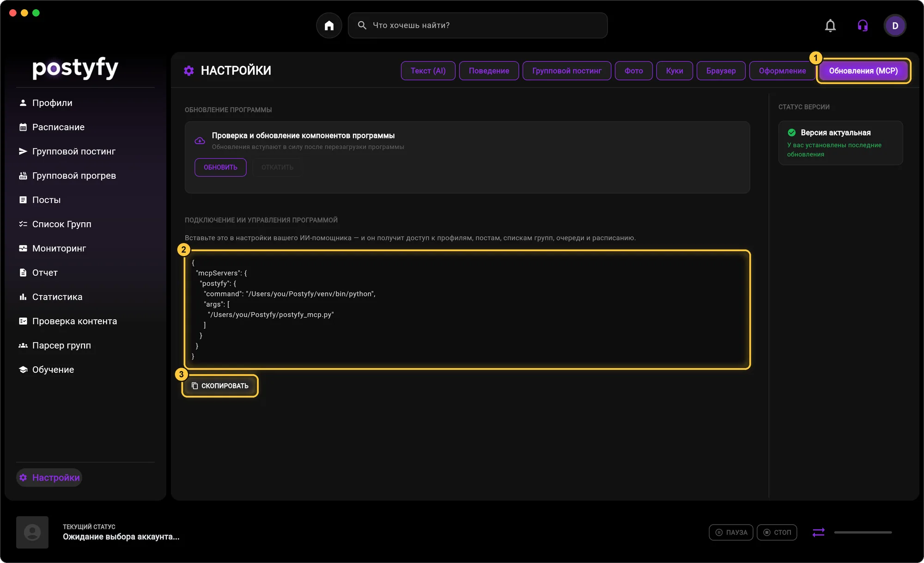Switch to Фото tab
Viewport: 924px width, 563px height.
(x=633, y=71)
